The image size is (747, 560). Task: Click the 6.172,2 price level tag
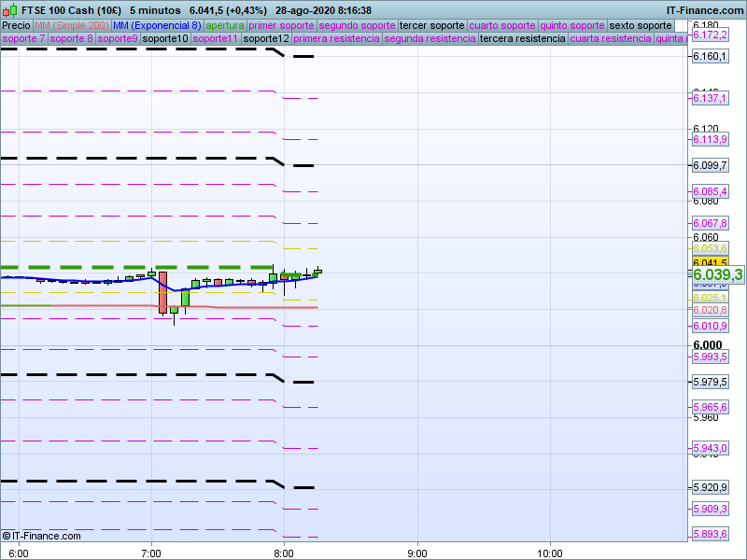(710, 35)
